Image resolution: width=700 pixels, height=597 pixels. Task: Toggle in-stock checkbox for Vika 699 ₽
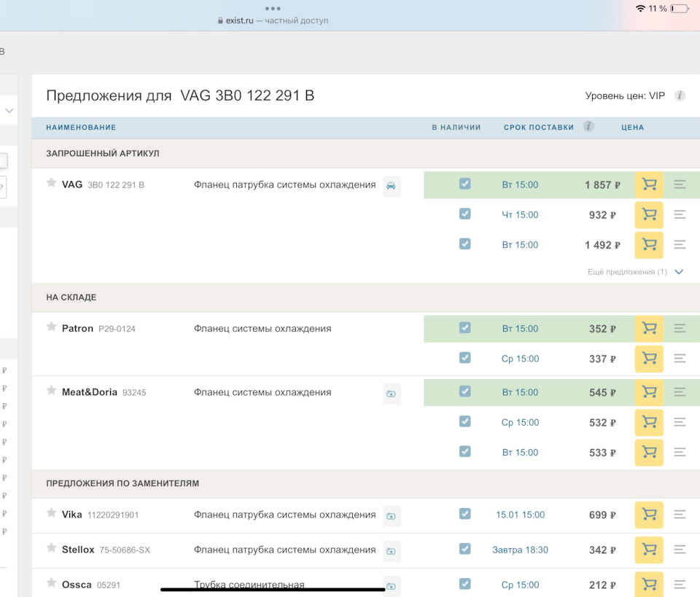point(464,514)
